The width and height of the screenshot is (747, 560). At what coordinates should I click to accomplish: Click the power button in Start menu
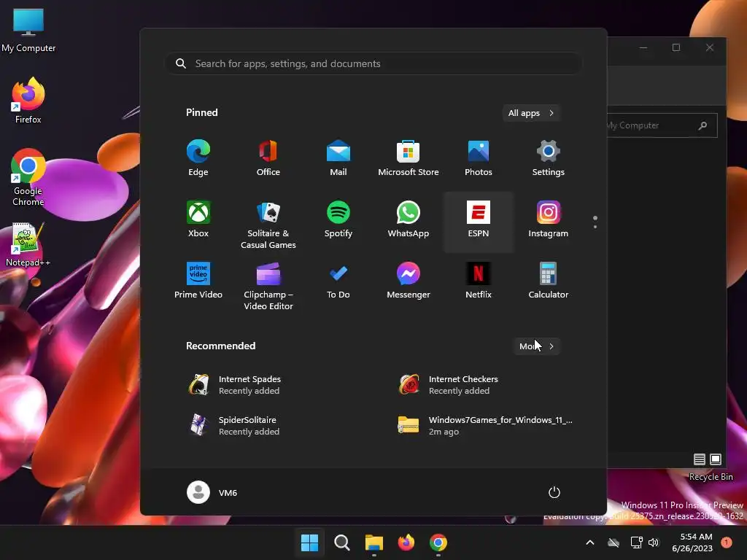pyautogui.click(x=554, y=492)
